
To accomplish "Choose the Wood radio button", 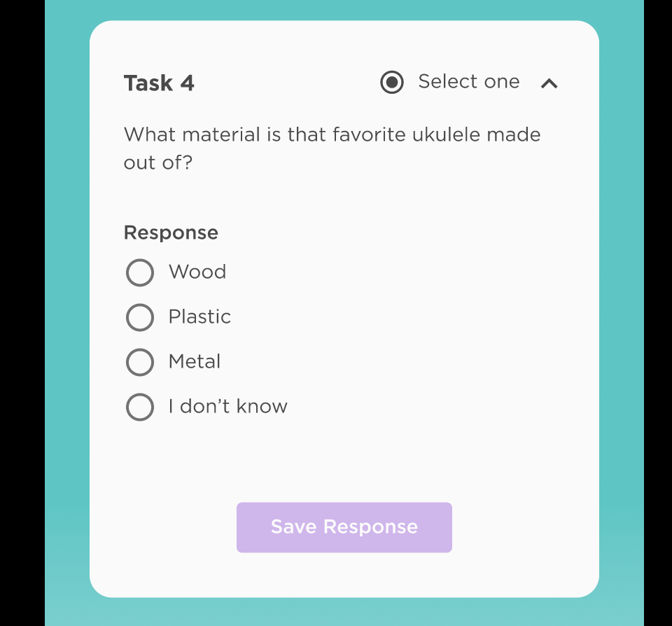I will [x=140, y=272].
